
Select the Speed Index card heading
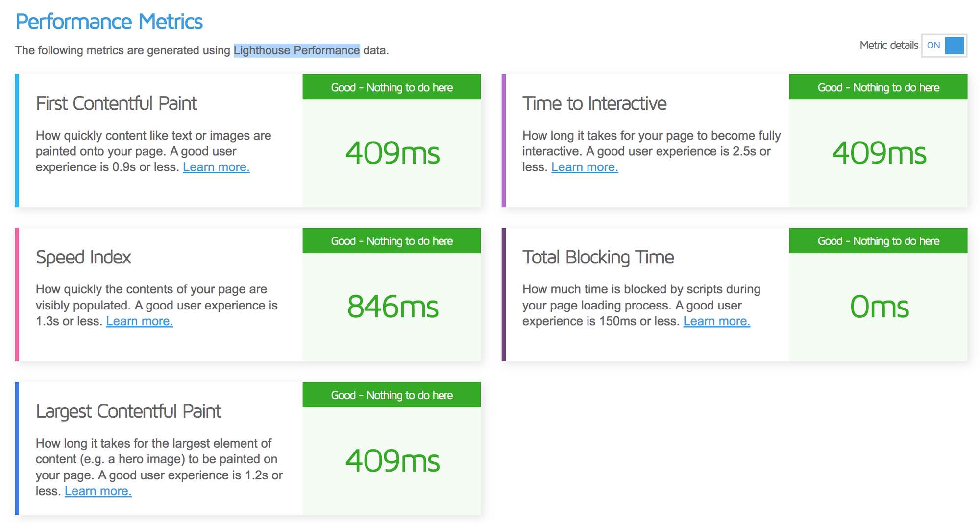[x=83, y=258]
